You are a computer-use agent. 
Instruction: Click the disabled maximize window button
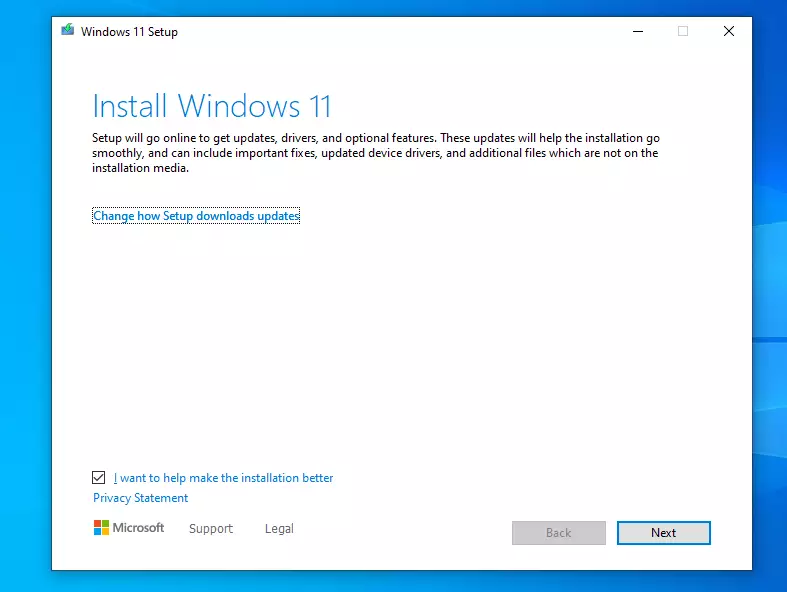pyautogui.click(x=683, y=31)
